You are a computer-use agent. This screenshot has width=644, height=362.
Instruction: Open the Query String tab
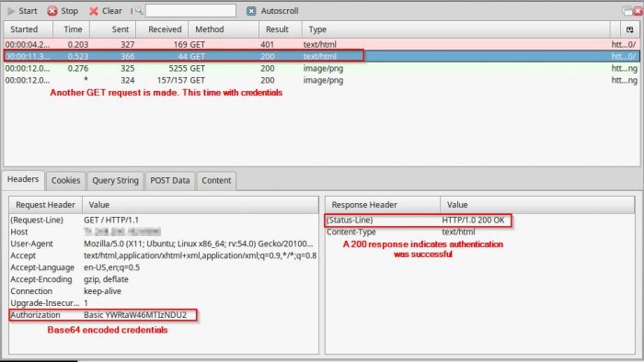point(115,181)
